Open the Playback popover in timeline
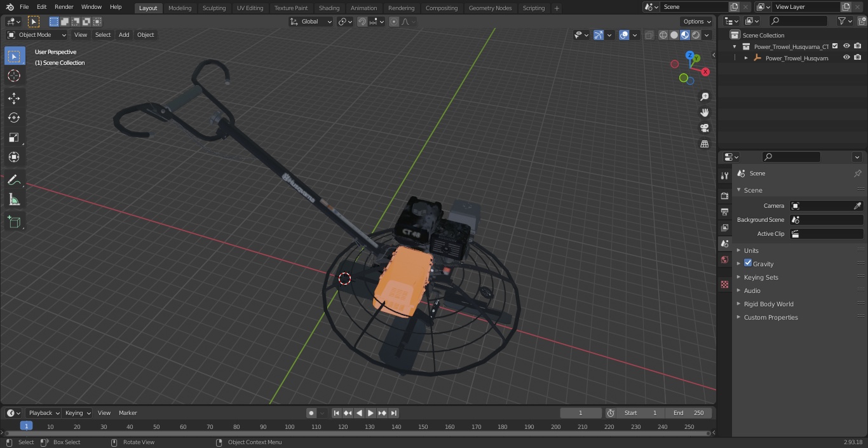 [x=44, y=413]
